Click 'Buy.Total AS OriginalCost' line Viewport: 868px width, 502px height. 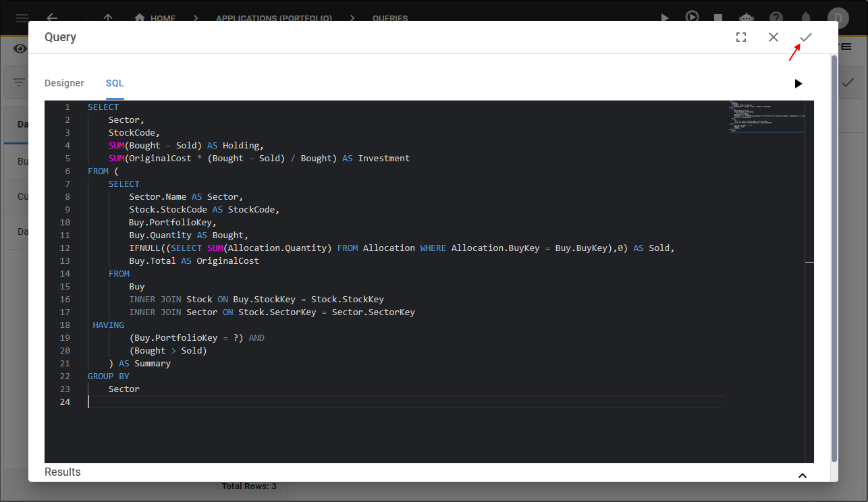point(194,261)
